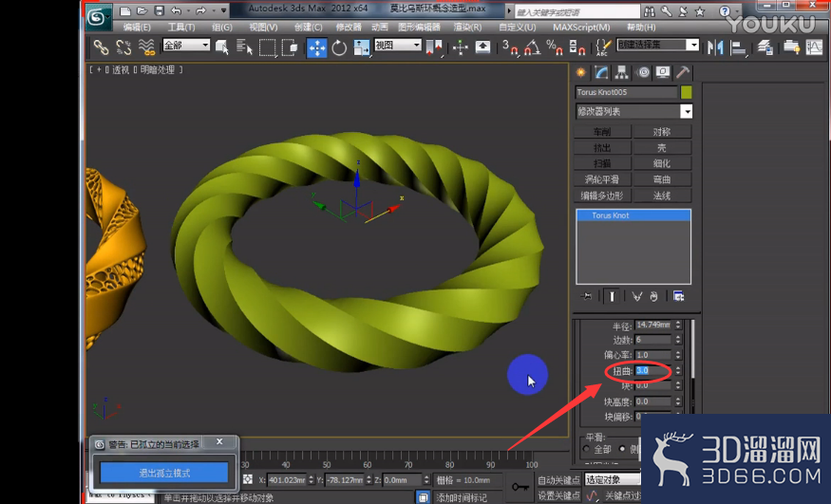Open Motion command panel tab

click(x=643, y=72)
